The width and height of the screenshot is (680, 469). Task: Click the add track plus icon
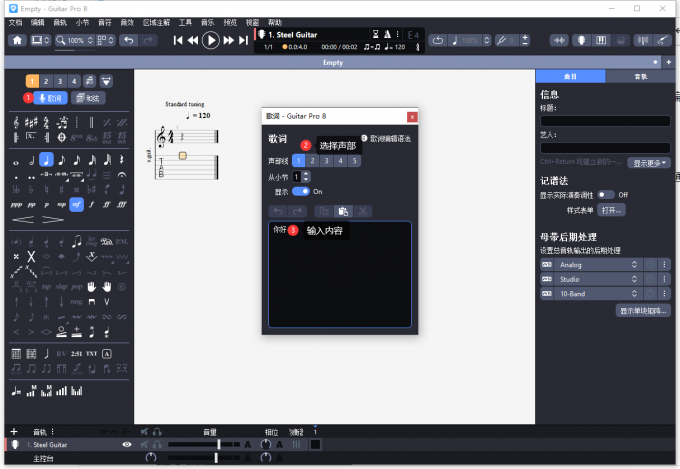[13, 432]
